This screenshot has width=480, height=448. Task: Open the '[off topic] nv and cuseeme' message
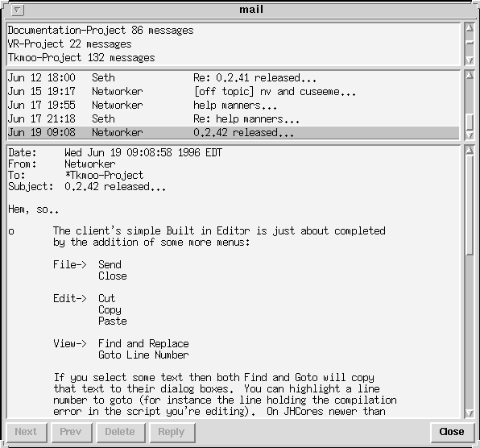coord(233,92)
